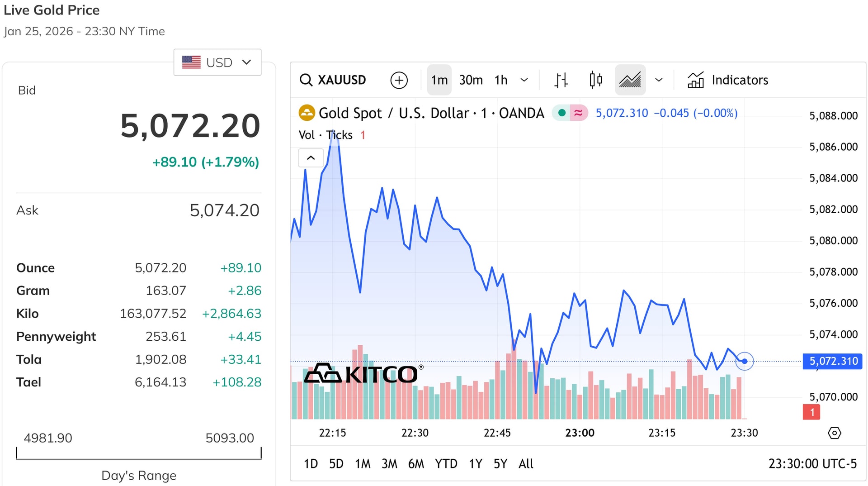Select the YTD range tab
This screenshot has height=486, width=868.
446,463
